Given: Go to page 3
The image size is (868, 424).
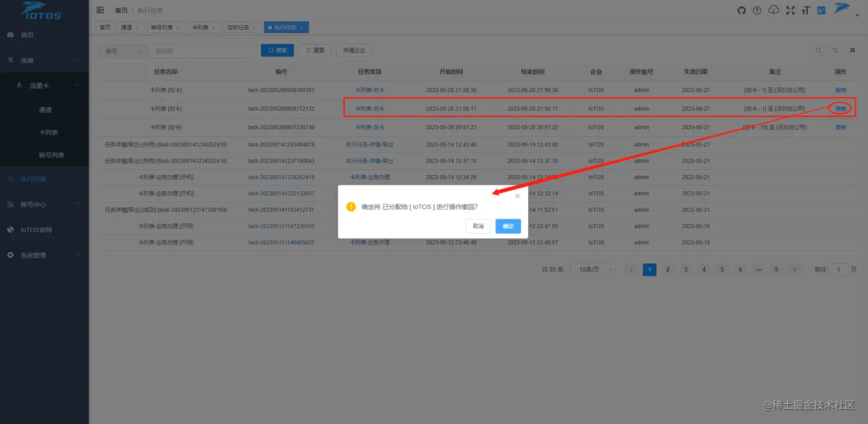Looking at the screenshot, I should click(686, 269).
